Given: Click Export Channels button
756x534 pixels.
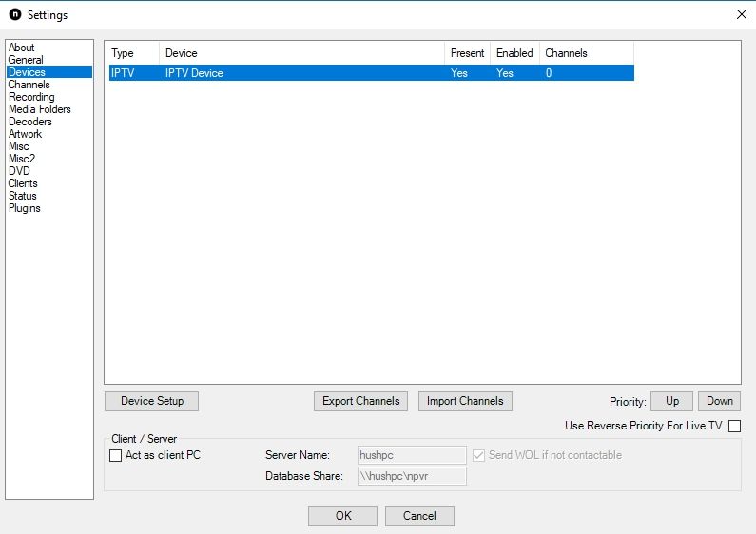Looking at the screenshot, I should (x=360, y=401).
